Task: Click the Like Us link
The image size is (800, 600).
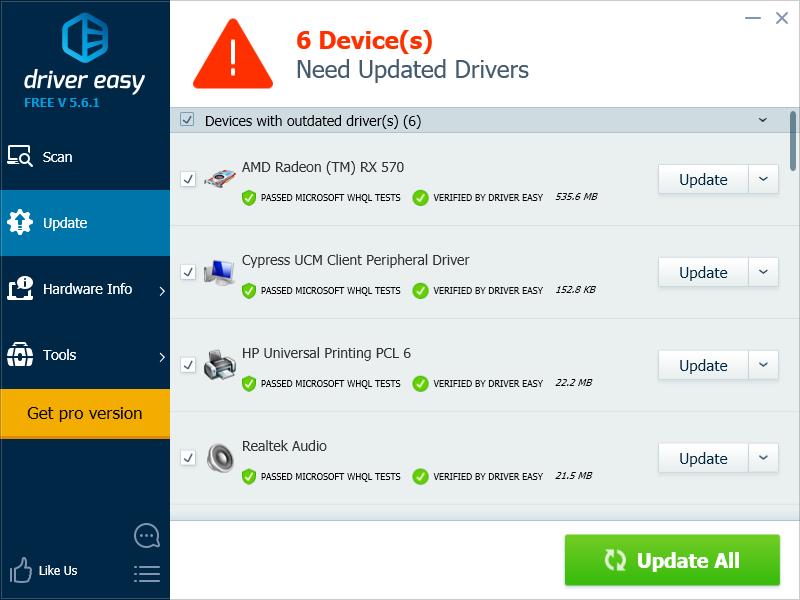Action: pos(58,570)
